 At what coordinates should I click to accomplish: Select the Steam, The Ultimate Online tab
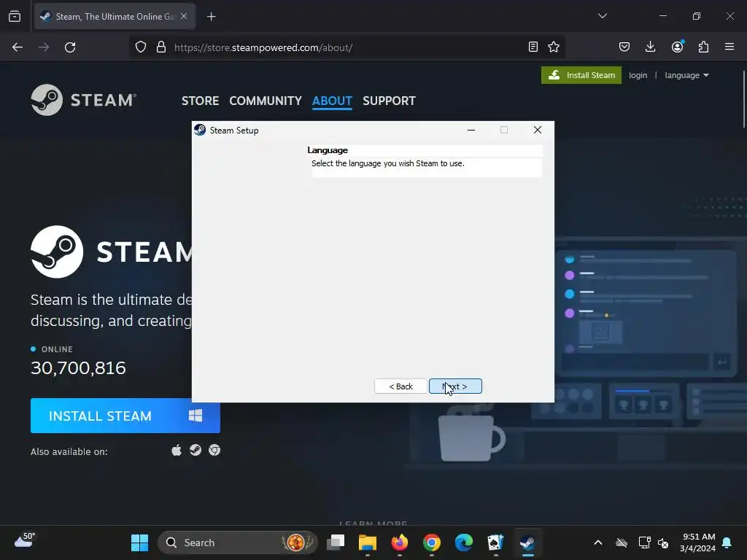[x=115, y=17]
